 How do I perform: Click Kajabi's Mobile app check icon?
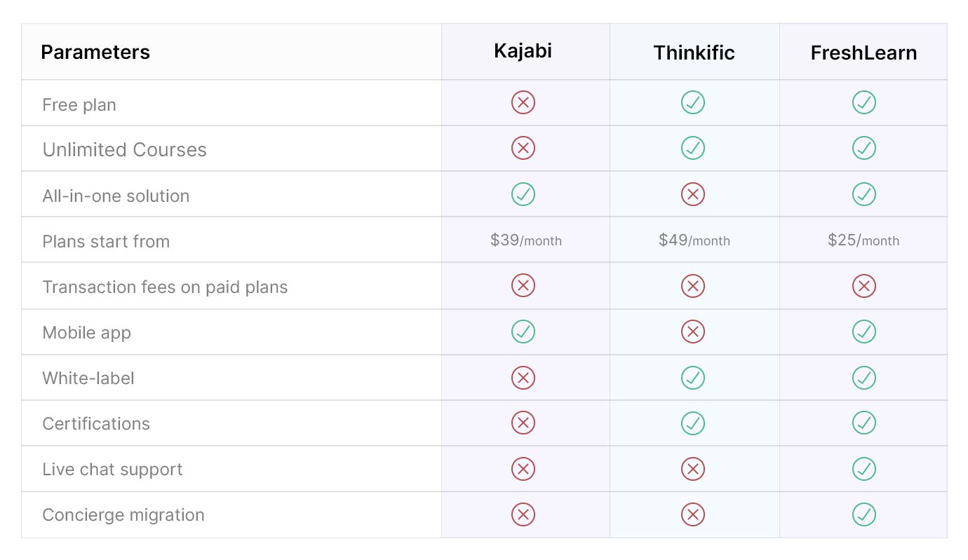tap(523, 332)
